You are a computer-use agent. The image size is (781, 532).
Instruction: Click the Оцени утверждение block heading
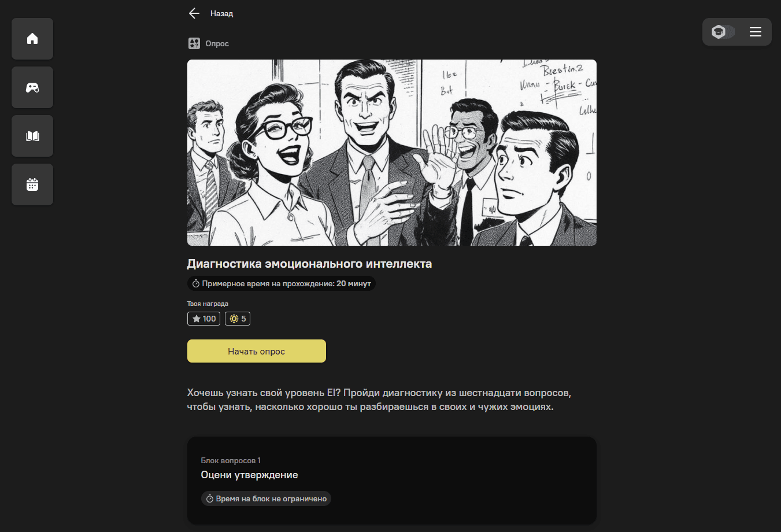pos(249,475)
